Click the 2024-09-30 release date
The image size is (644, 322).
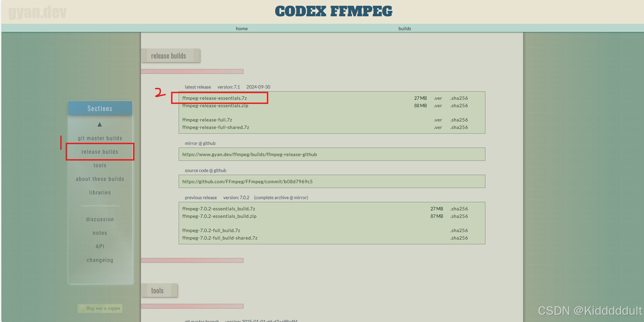tap(258, 87)
